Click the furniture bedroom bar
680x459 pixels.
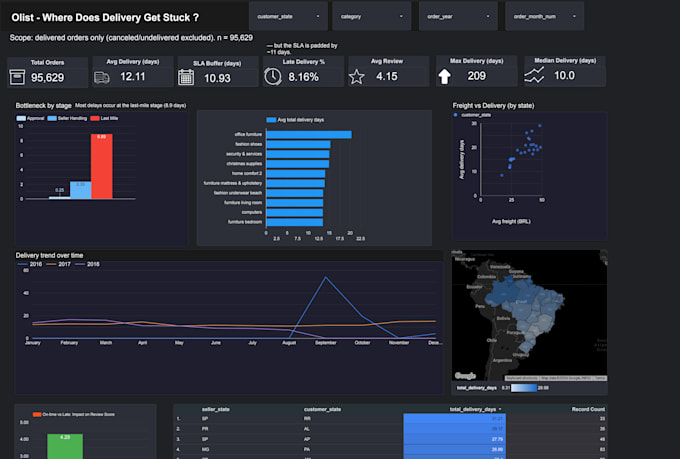pos(294,222)
